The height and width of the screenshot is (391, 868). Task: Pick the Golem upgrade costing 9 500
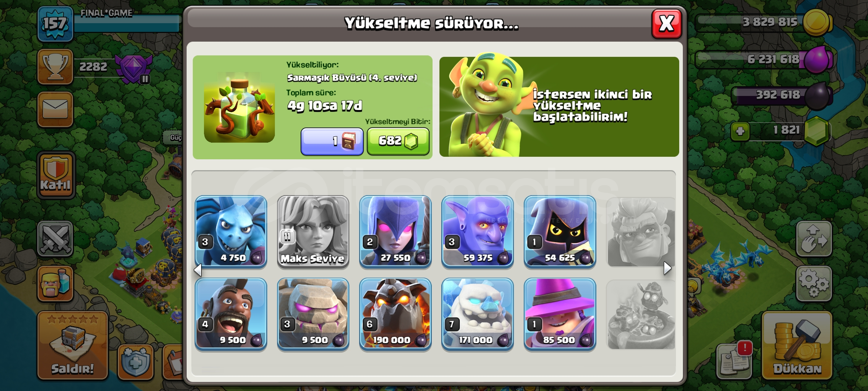[313, 314]
